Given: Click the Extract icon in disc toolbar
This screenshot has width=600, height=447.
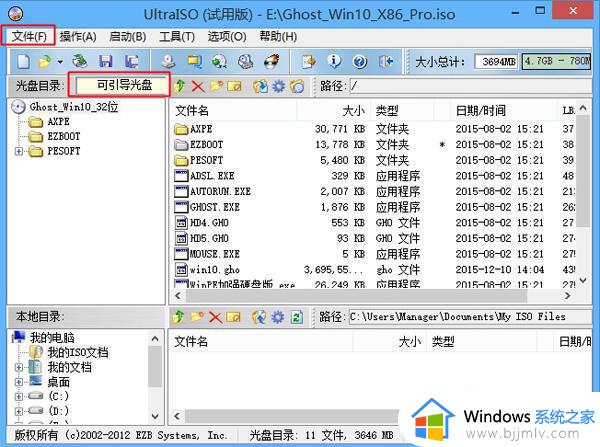Looking at the screenshot, I should tap(260, 86).
